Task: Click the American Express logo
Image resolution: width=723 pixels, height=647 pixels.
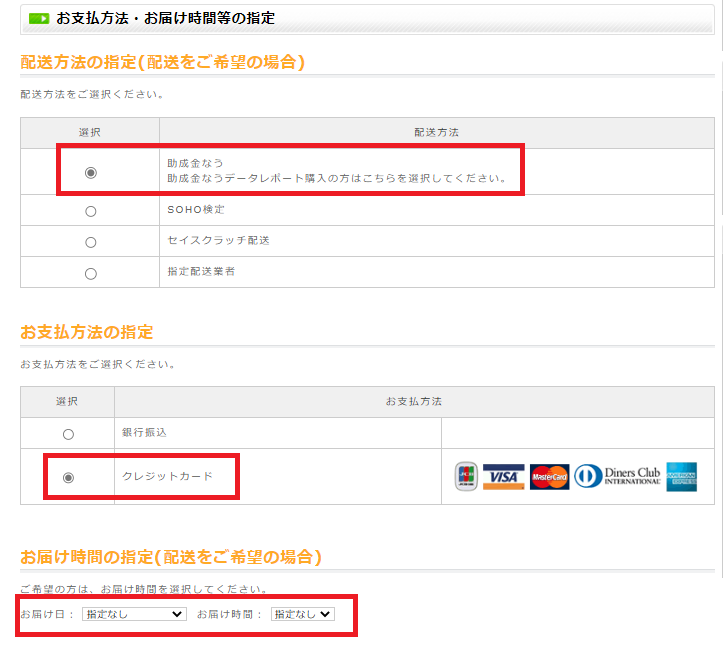Action: 683,477
